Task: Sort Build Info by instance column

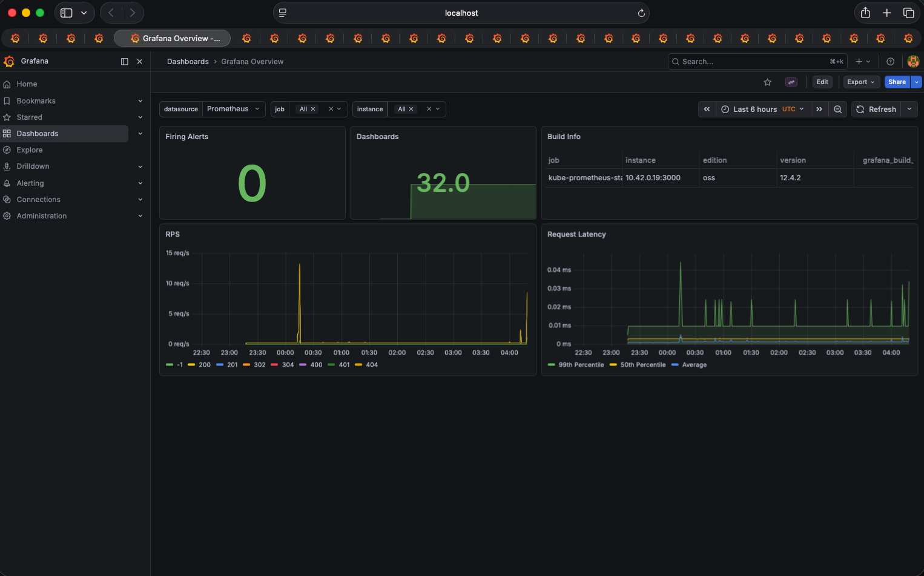Action: point(641,160)
